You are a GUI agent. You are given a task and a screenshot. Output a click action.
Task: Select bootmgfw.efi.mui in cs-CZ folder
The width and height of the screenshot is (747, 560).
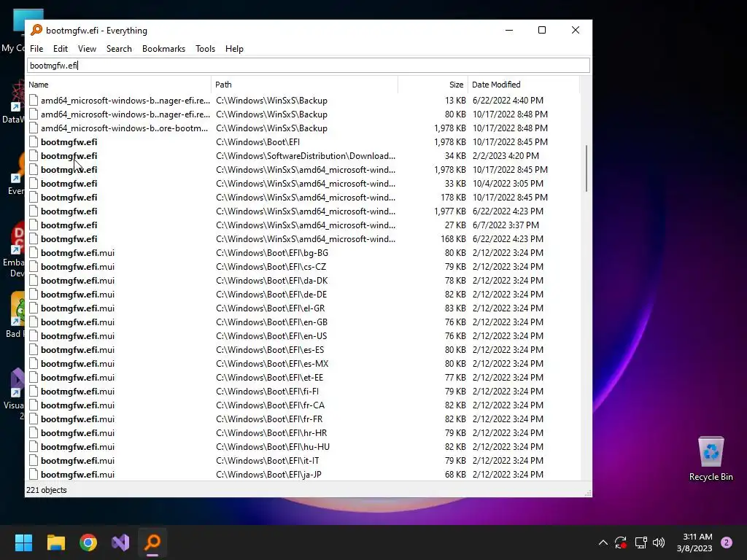[x=77, y=267]
